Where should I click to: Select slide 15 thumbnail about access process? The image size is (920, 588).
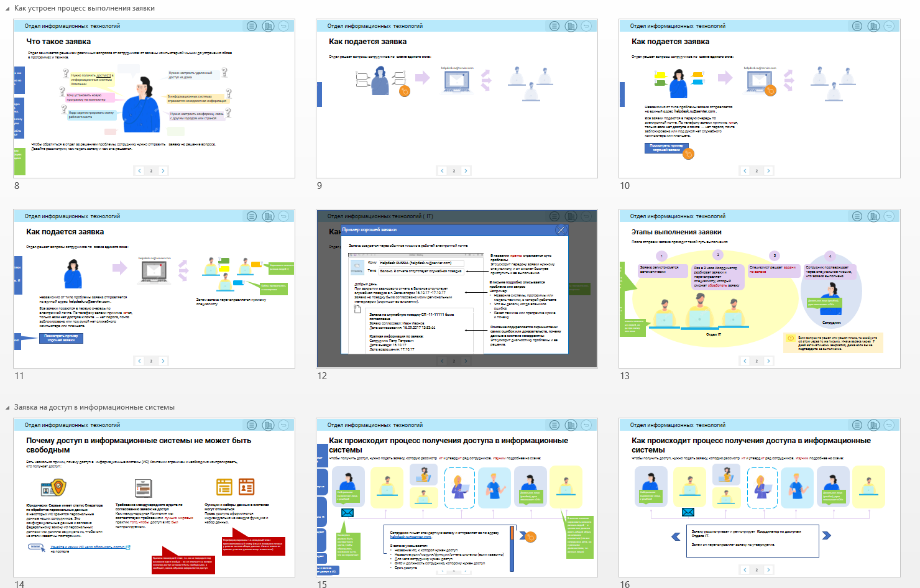[457, 497]
